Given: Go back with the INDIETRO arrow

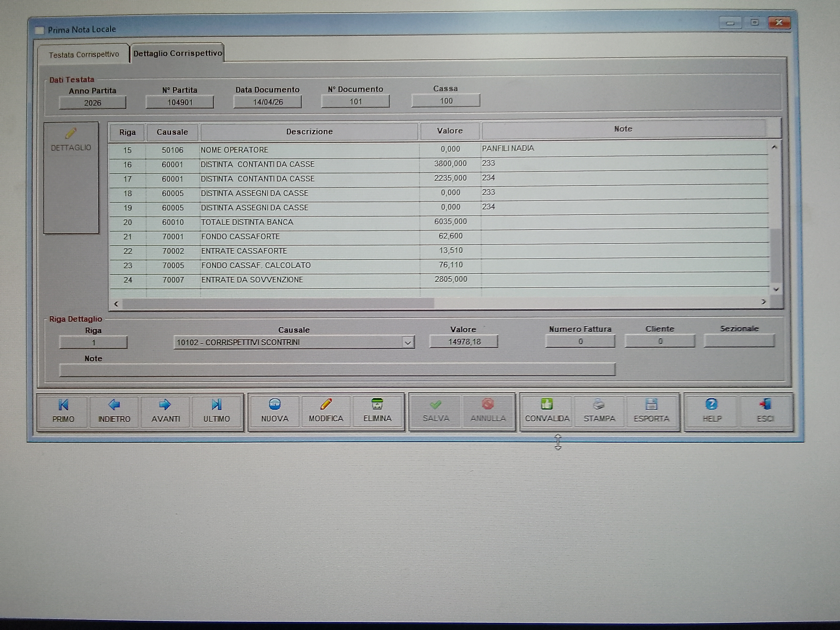Looking at the screenshot, I should point(114,405).
